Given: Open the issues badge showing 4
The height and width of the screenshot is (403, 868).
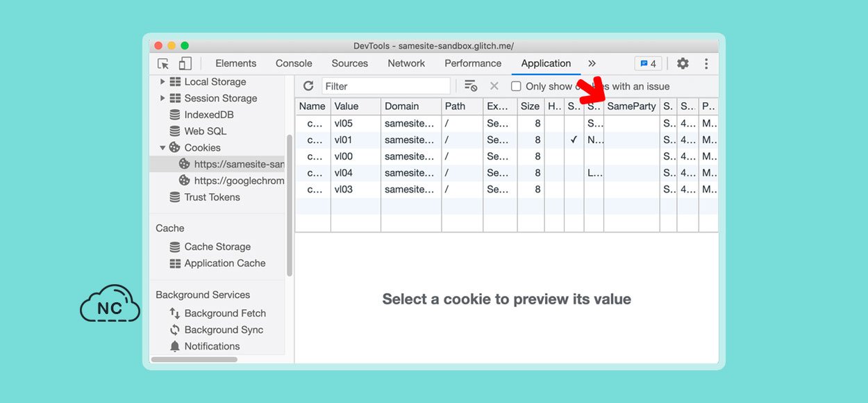Looking at the screenshot, I should click(648, 64).
